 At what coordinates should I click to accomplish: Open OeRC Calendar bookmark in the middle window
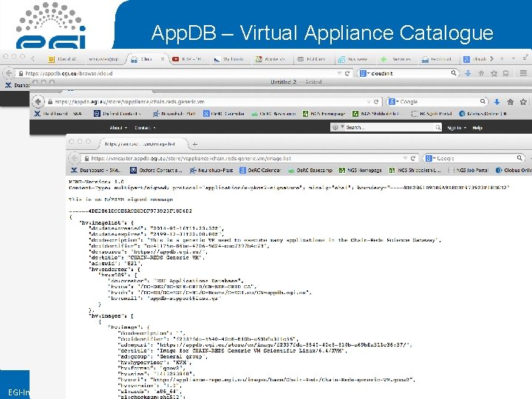pos(224,114)
